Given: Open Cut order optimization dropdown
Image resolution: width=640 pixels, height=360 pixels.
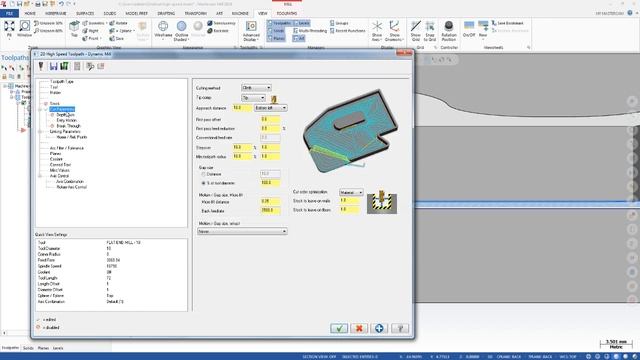Looking at the screenshot, I should [351, 192].
